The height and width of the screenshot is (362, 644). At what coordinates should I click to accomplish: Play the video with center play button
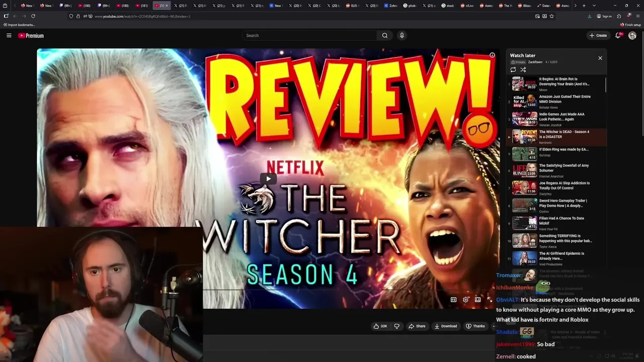(268, 178)
